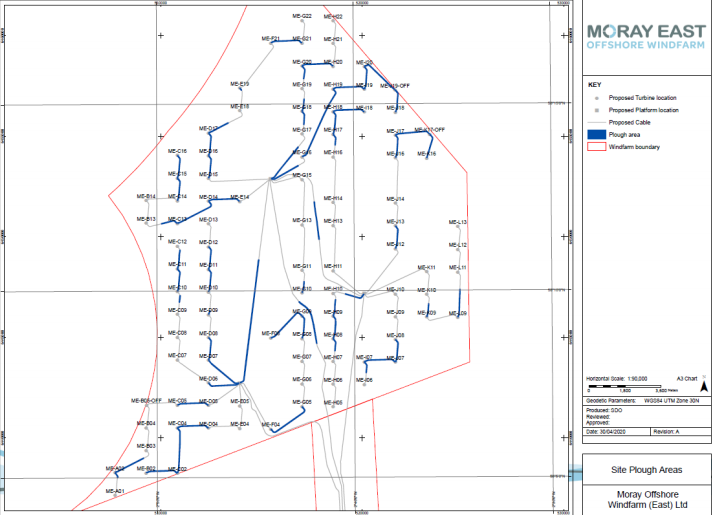
Task: Click the Site Plough Areas title box
Action: tap(645, 468)
